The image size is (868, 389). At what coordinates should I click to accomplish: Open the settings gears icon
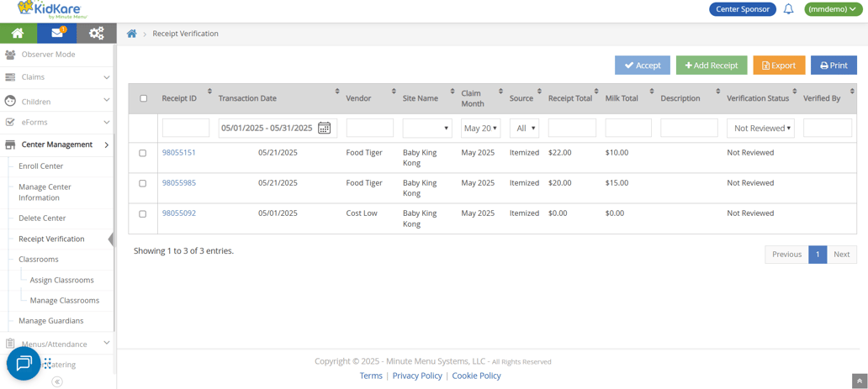tap(96, 33)
